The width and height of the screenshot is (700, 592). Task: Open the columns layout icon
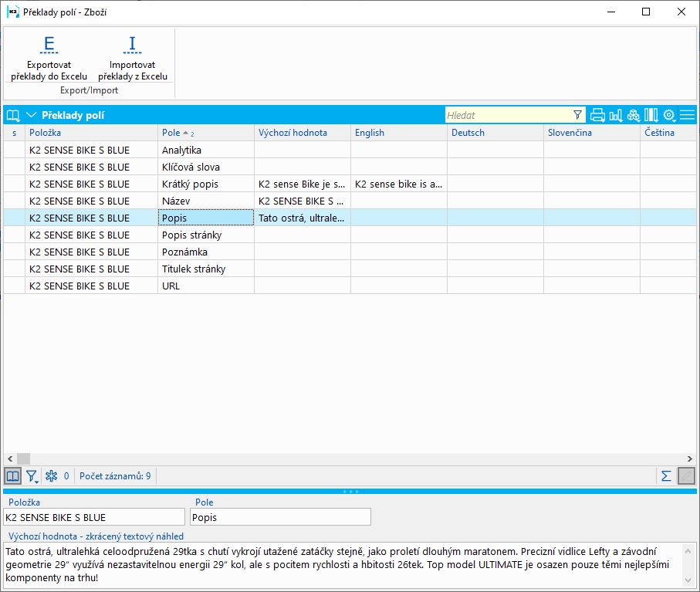[x=651, y=115]
